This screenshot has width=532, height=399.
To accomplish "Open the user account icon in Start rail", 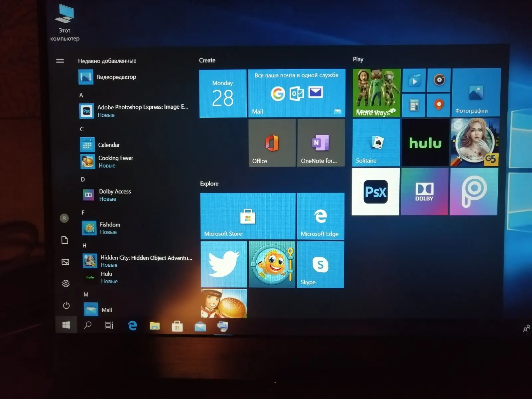I will 64,218.
